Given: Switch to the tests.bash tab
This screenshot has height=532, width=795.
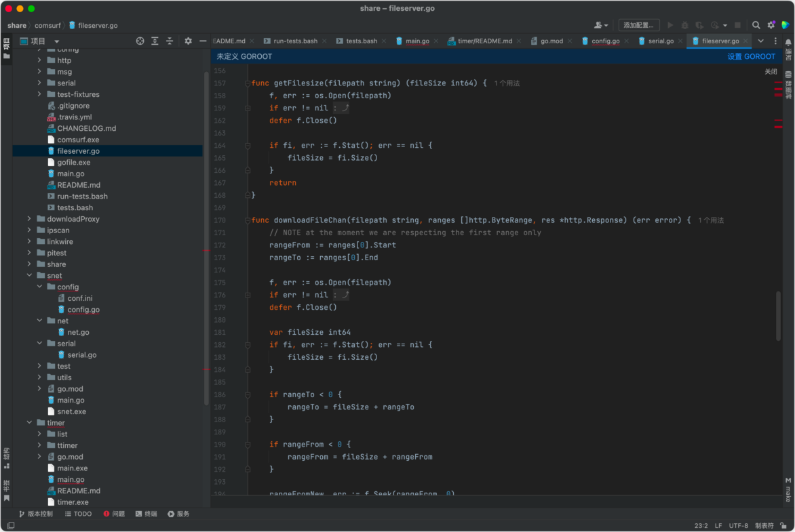Looking at the screenshot, I should [x=361, y=41].
